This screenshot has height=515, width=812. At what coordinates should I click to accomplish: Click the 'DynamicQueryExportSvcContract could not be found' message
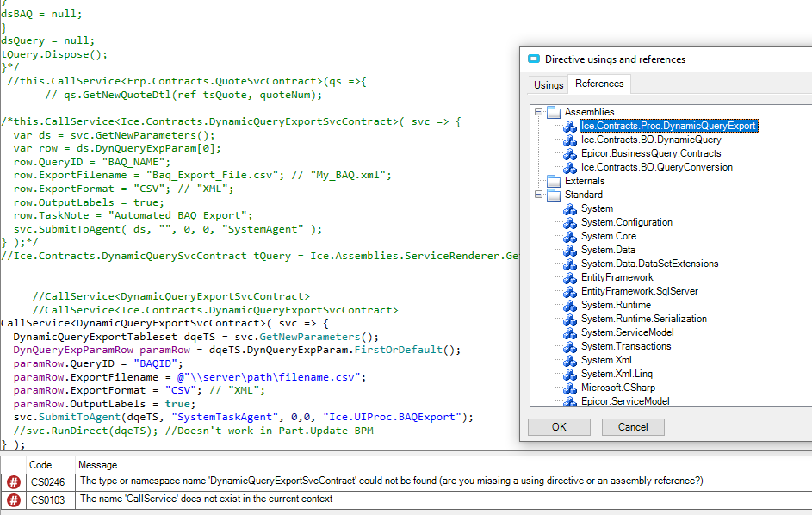pos(392,481)
